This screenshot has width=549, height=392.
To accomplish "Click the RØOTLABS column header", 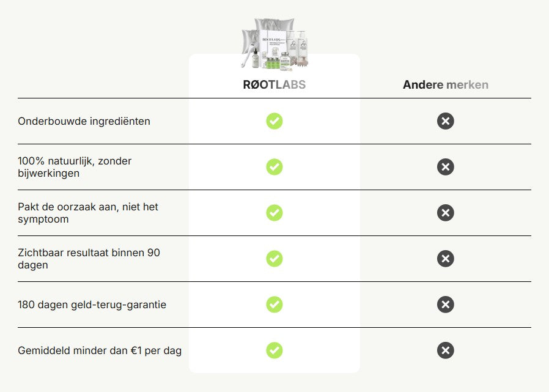I will 274,85.
